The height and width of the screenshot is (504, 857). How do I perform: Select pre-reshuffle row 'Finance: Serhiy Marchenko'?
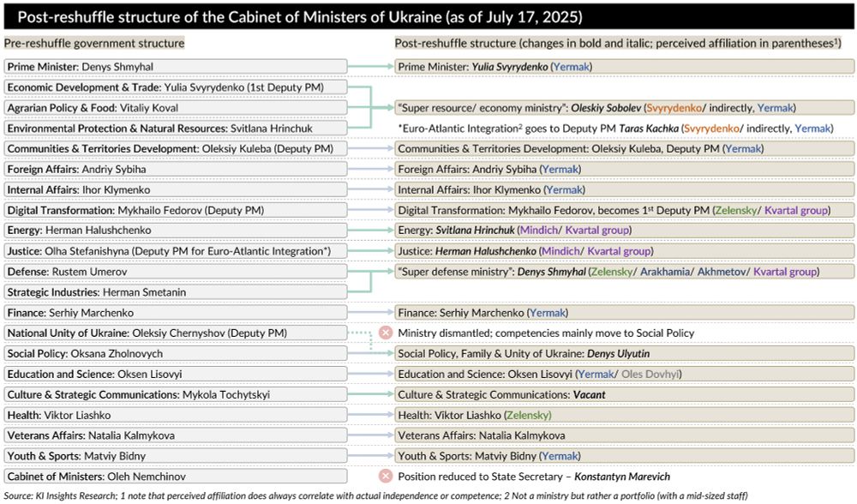176,313
